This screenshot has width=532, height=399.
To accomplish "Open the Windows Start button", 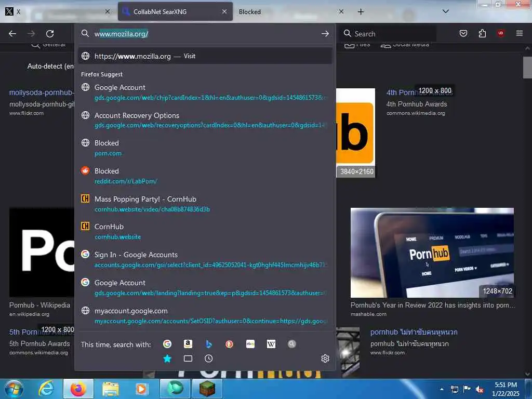I will tap(14, 389).
